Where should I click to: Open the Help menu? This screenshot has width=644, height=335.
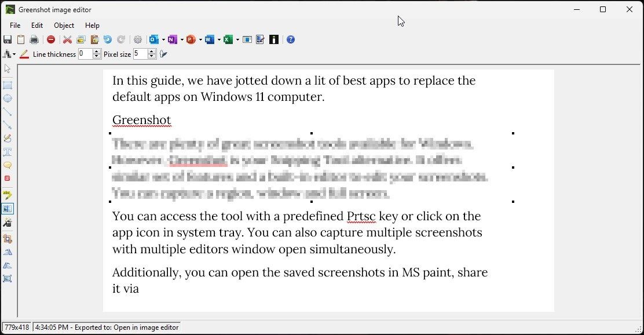pyautogui.click(x=93, y=25)
